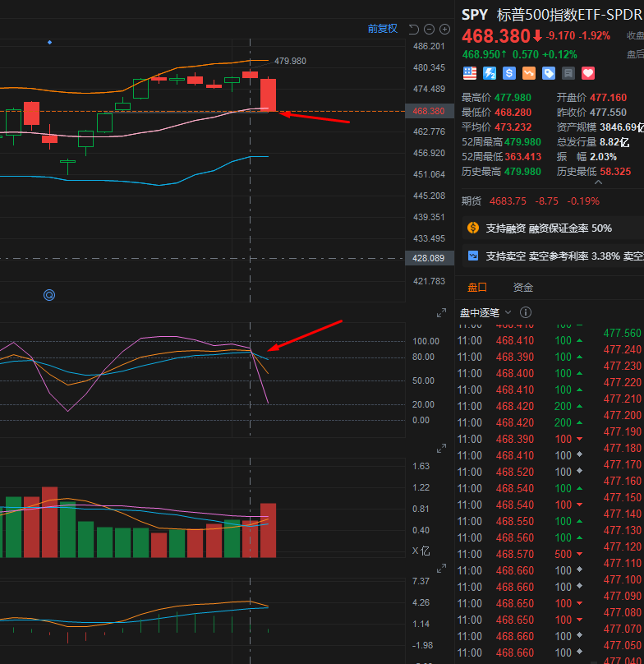Switch to the 盘口 tab
Image resolution: width=644 pixels, height=664 pixels.
pos(476,288)
